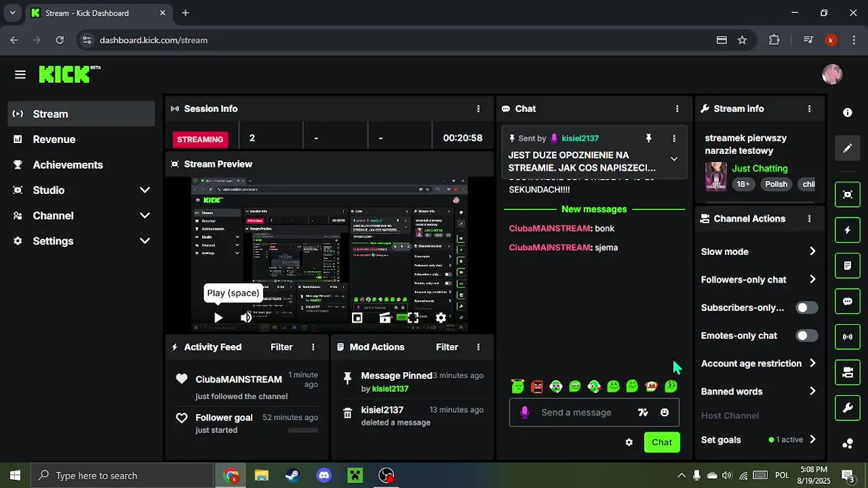Toggle the chat bubble icon in right sidebar
Viewport: 868px width, 488px height.
848,301
